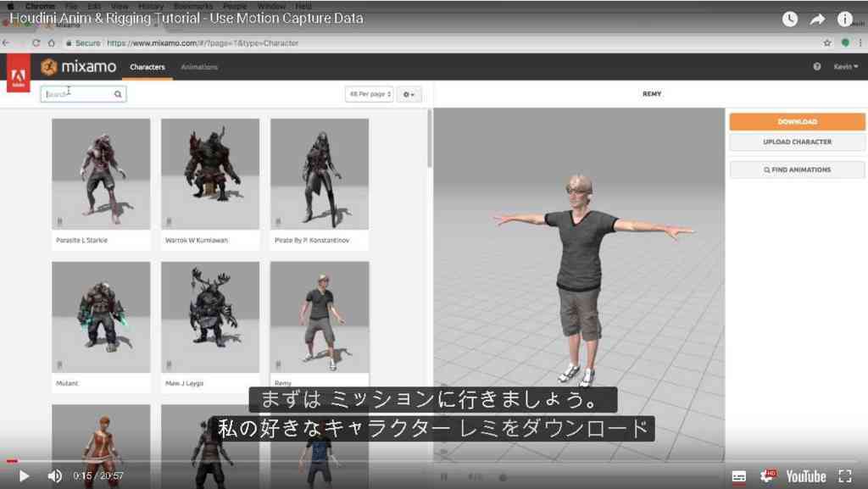Click the orange DOWNLOAD button

(x=797, y=122)
